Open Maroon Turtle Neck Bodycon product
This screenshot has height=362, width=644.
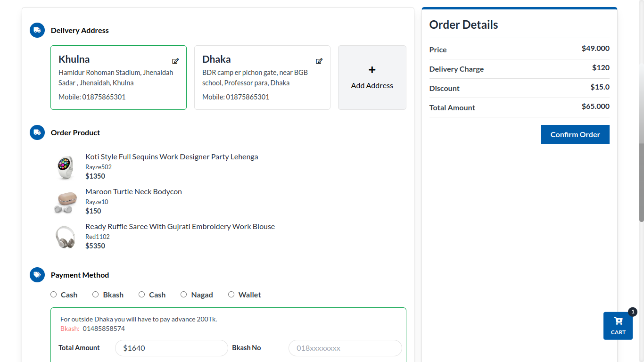pos(133,191)
